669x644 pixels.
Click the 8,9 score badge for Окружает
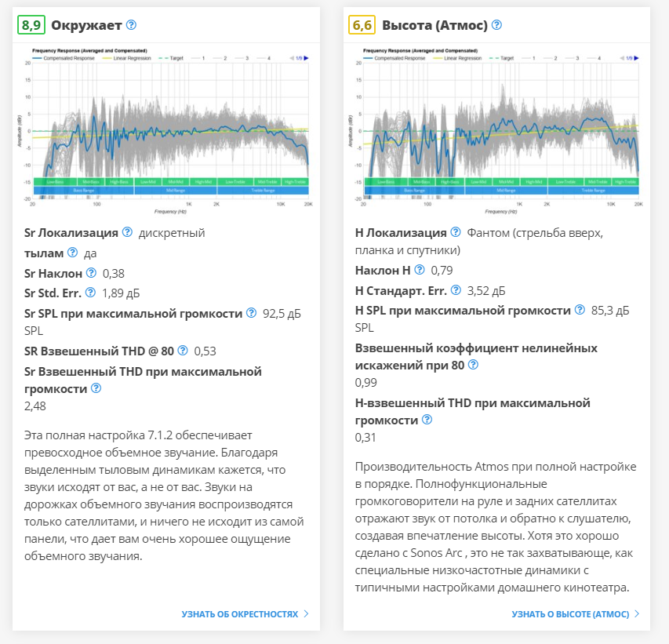point(31,25)
